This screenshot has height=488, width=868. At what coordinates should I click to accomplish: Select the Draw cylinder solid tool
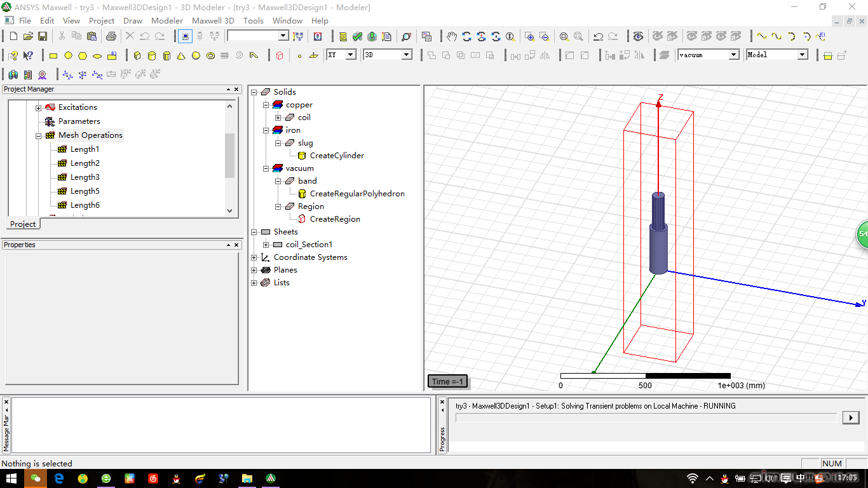(x=152, y=56)
